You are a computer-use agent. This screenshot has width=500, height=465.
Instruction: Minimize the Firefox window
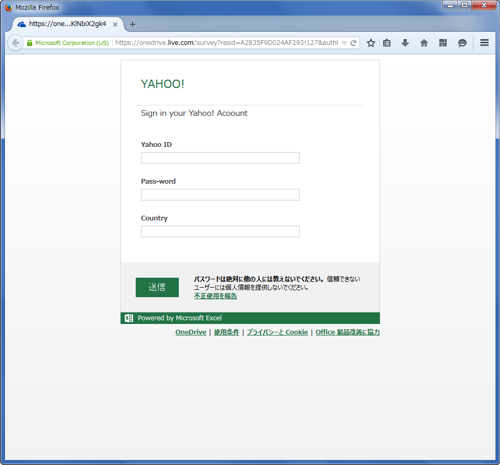pos(450,5)
